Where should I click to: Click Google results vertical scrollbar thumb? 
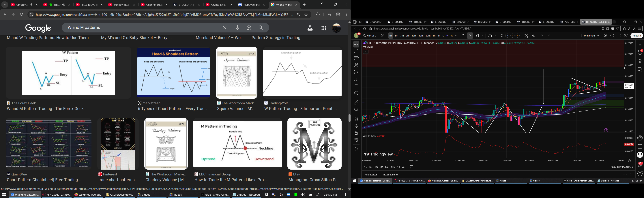tap(349, 118)
